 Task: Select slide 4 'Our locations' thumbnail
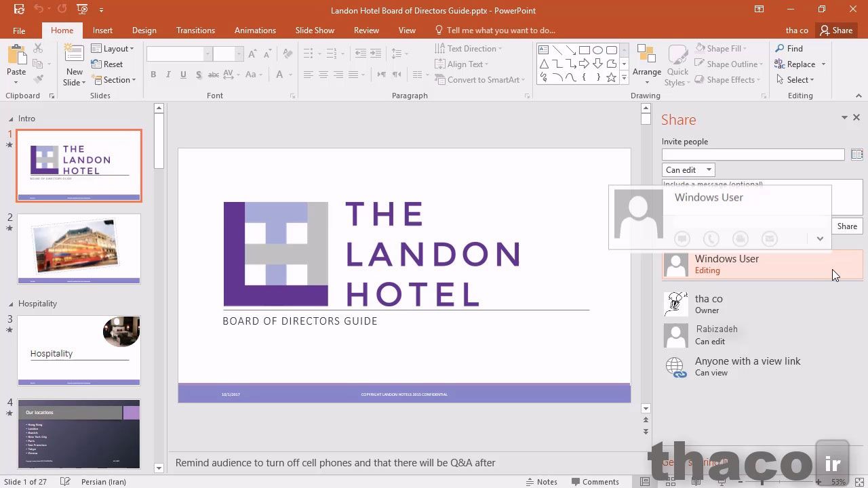(x=79, y=434)
